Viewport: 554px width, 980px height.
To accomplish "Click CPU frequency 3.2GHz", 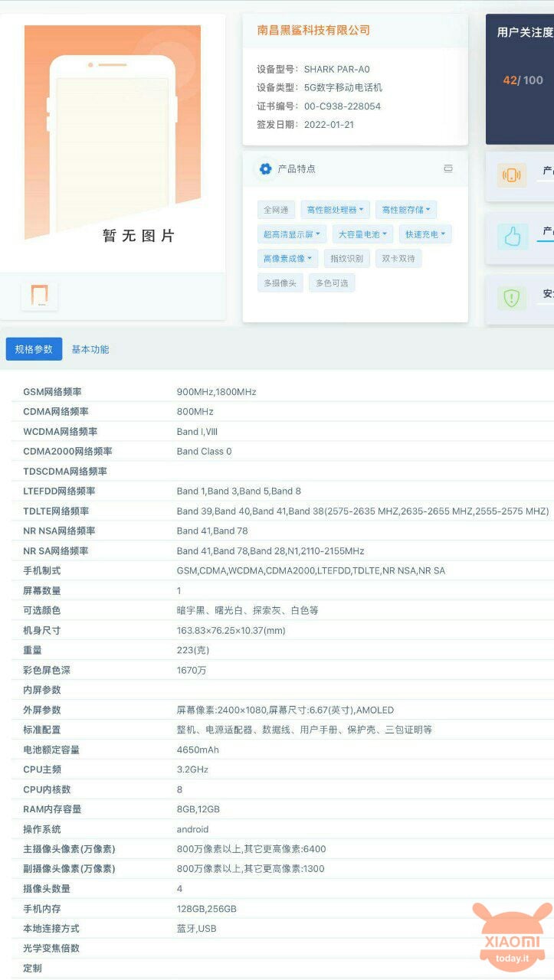I will (192, 770).
